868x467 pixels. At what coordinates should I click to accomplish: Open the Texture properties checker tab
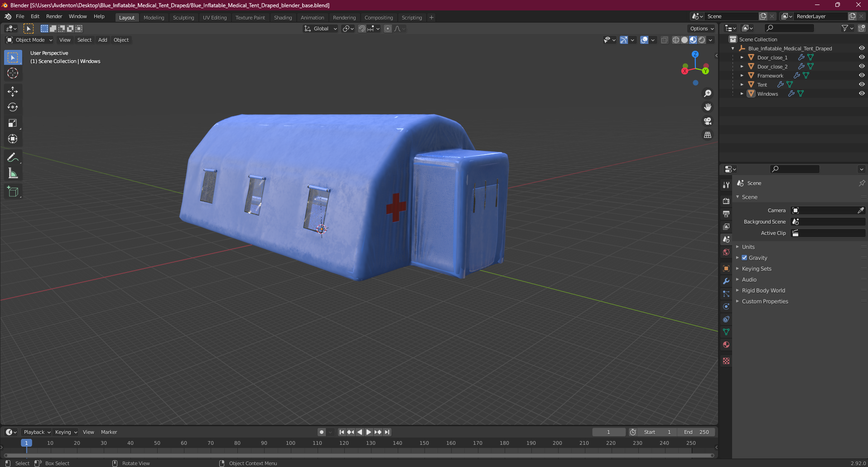[x=726, y=361]
